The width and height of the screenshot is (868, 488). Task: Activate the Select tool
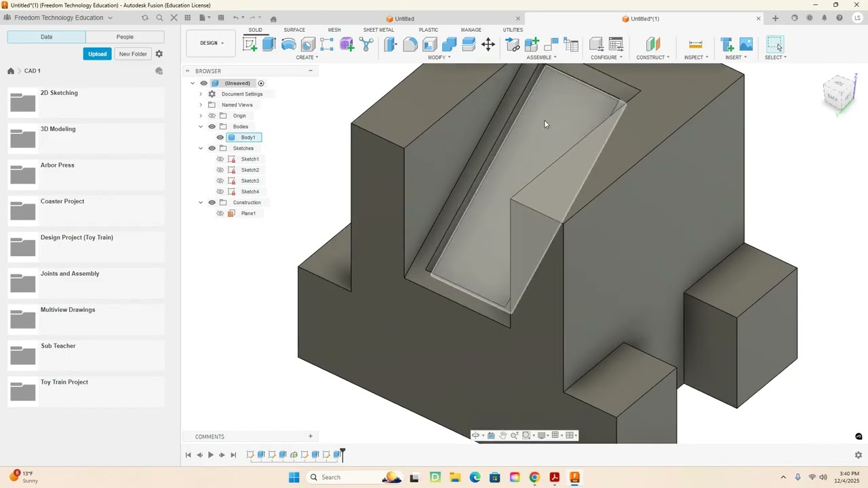774,45
